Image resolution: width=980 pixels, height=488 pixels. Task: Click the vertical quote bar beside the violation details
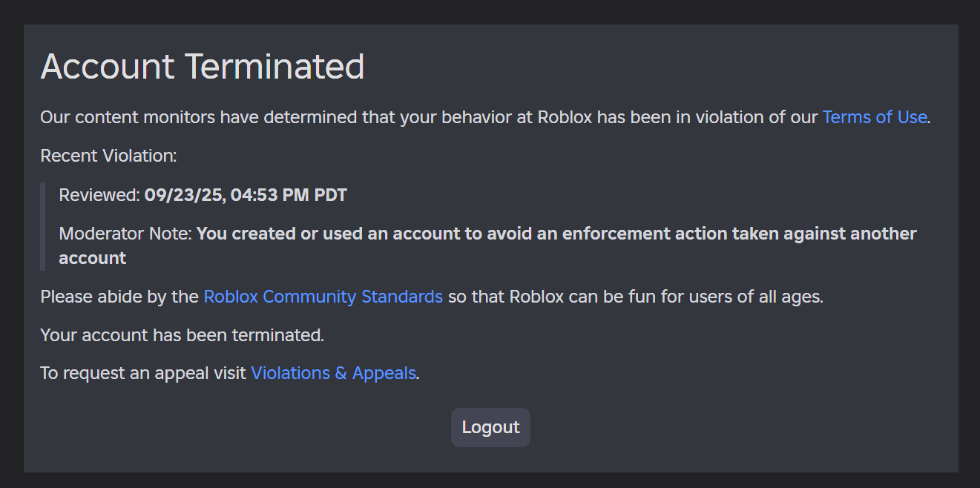(43, 226)
